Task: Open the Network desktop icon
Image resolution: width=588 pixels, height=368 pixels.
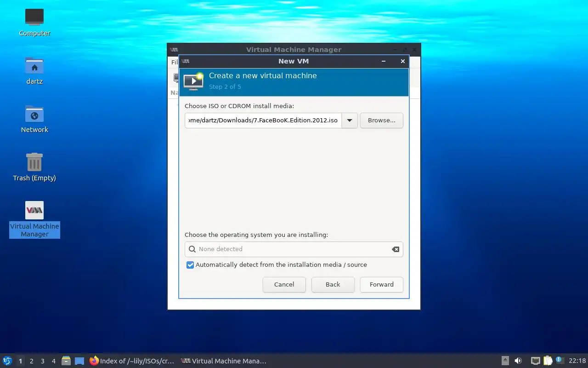Action: [x=34, y=119]
